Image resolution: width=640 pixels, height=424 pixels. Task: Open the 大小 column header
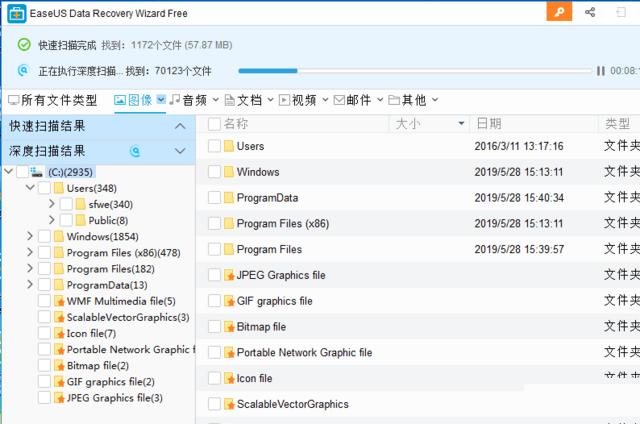tap(408, 123)
